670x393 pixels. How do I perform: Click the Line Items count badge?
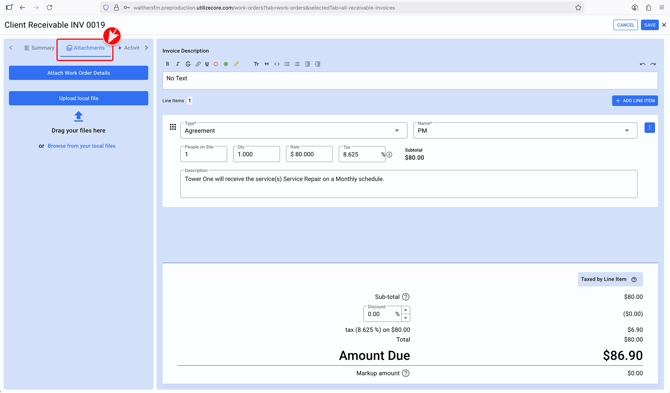pos(189,101)
